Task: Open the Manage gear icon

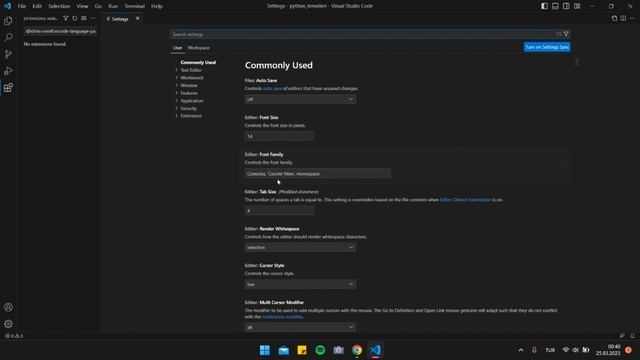Action: point(8,324)
